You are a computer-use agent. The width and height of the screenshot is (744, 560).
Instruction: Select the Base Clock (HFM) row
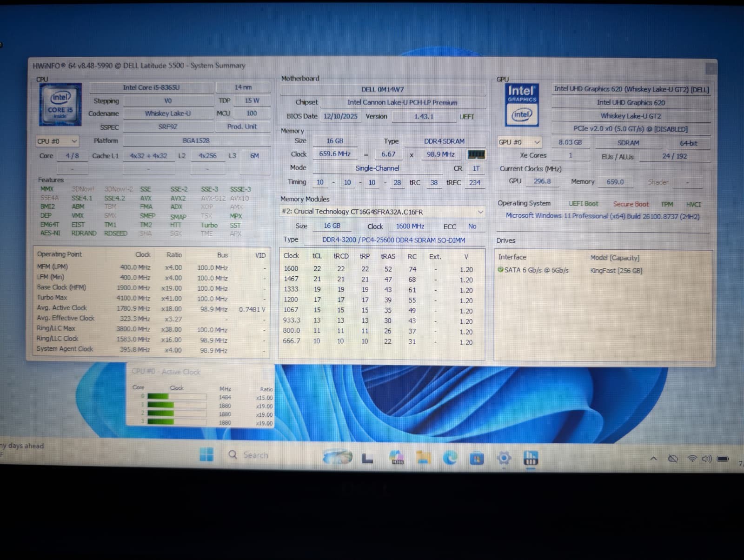coord(151,288)
